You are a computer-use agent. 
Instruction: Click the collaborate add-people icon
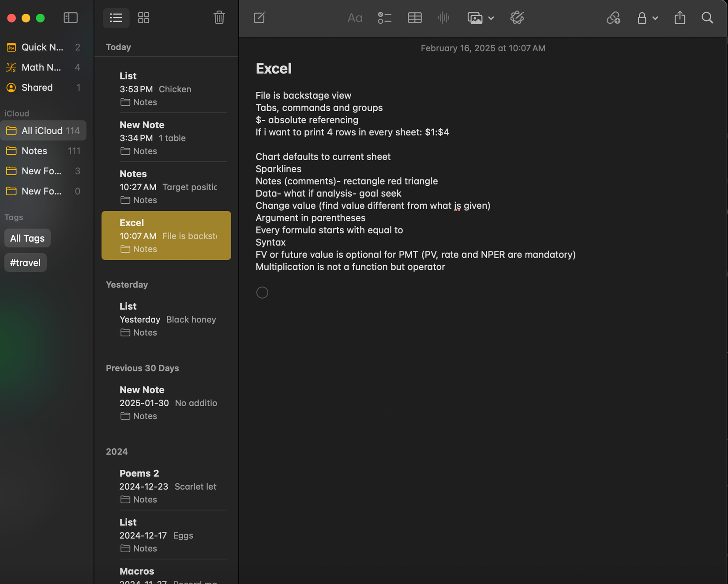[613, 18]
